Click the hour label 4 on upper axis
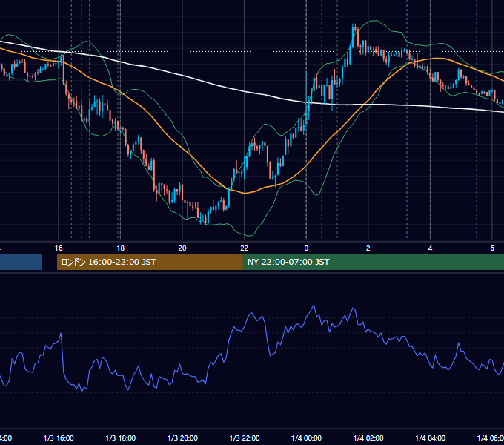 (430, 248)
